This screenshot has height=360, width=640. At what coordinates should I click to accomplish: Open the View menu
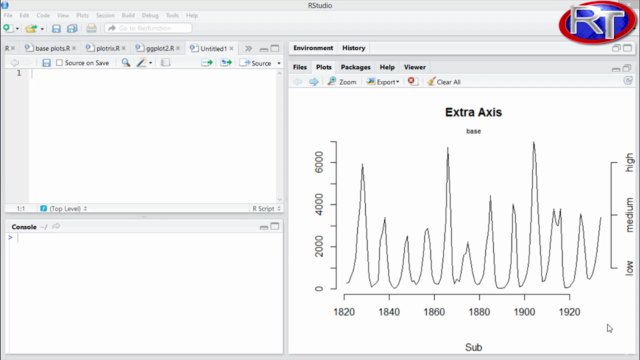point(63,16)
